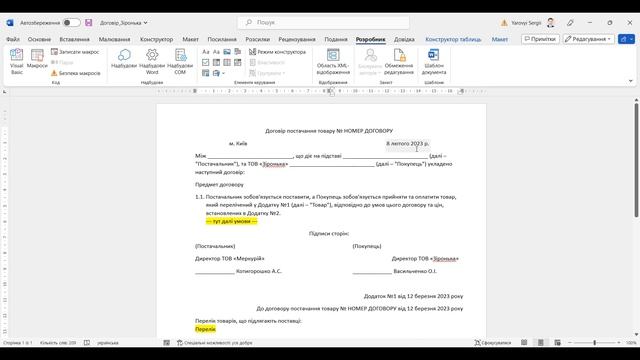Switch to the Розсилки tab

click(x=258, y=39)
